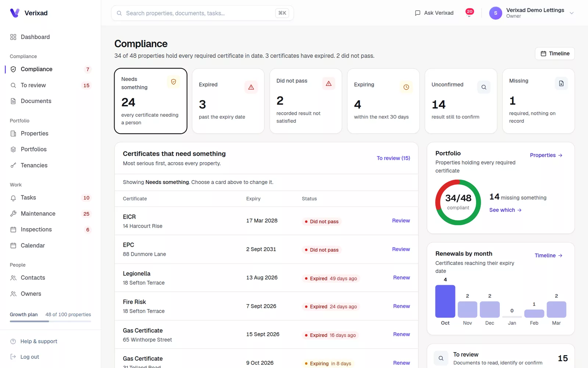
Task: Click the Properties building icon in sidebar
Action: pyautogui.click(x=13, y=134)
